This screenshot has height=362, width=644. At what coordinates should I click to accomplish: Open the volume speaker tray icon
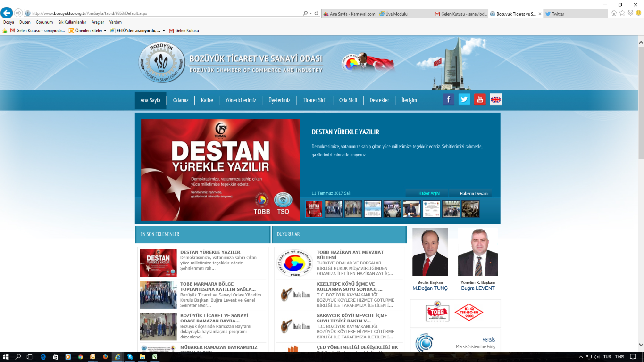point(597,357)
